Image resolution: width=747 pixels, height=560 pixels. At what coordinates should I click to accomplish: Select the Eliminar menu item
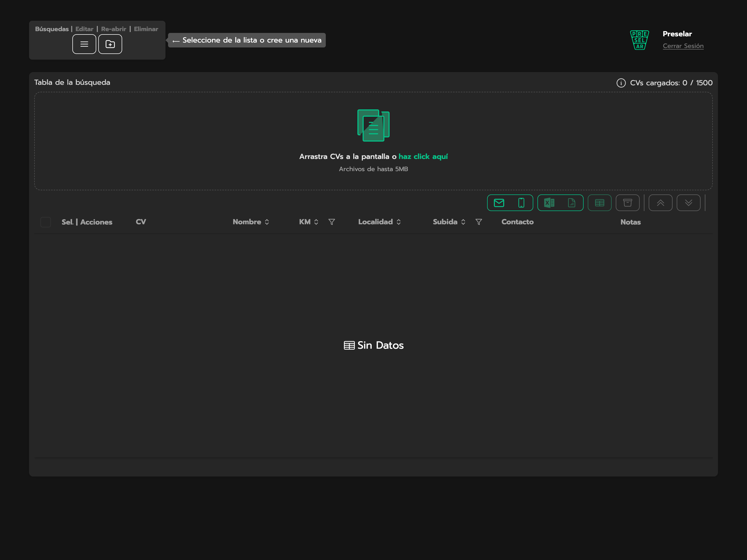pyautogui.click(x=146, y=29)
